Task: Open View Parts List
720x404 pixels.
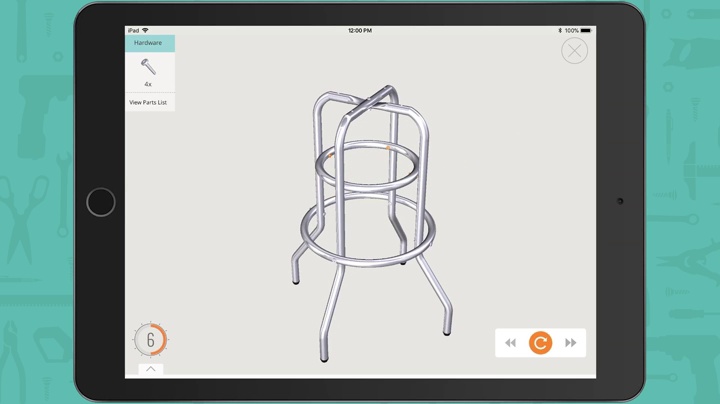Action: click(148, 102)
